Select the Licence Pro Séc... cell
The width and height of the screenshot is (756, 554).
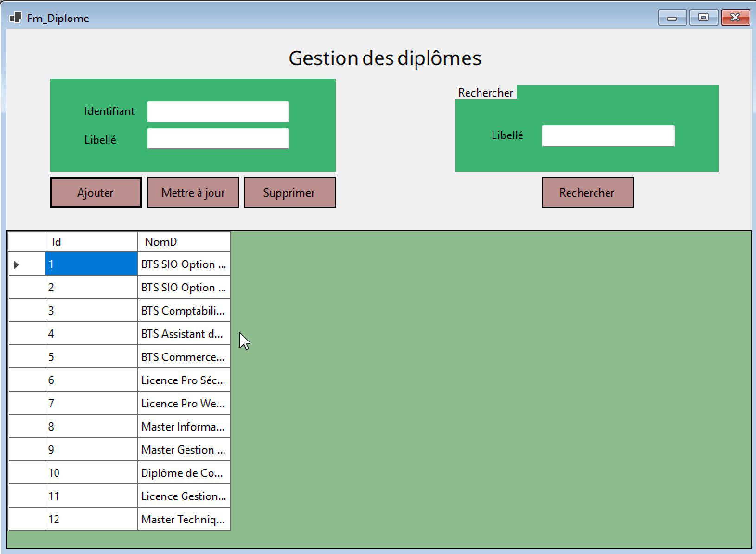tap(184, 380)
